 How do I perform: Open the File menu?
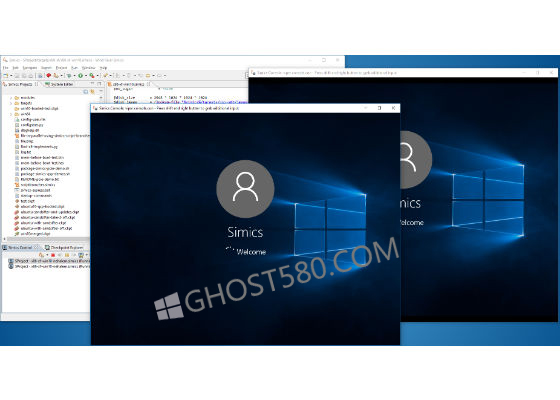click(x=6, y=68)
